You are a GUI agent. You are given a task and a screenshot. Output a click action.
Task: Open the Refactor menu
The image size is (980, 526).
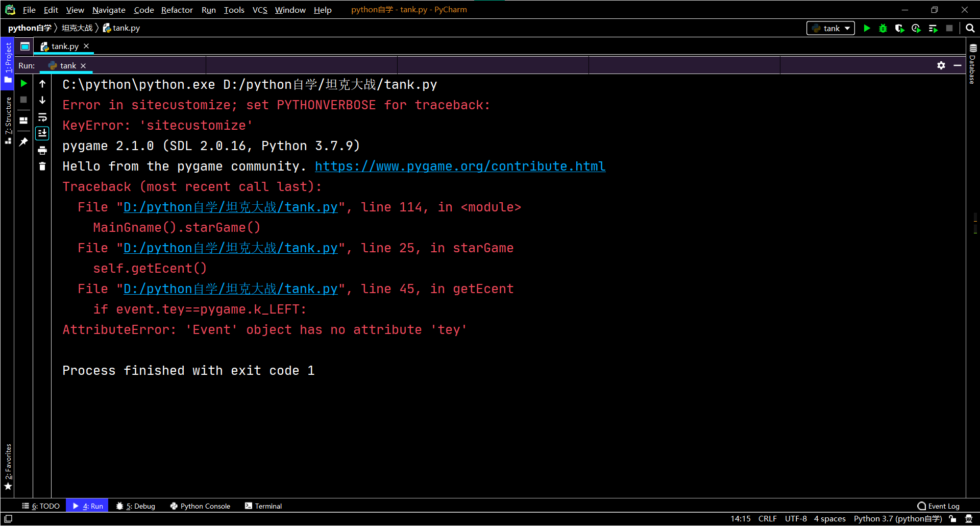(177, 10)
